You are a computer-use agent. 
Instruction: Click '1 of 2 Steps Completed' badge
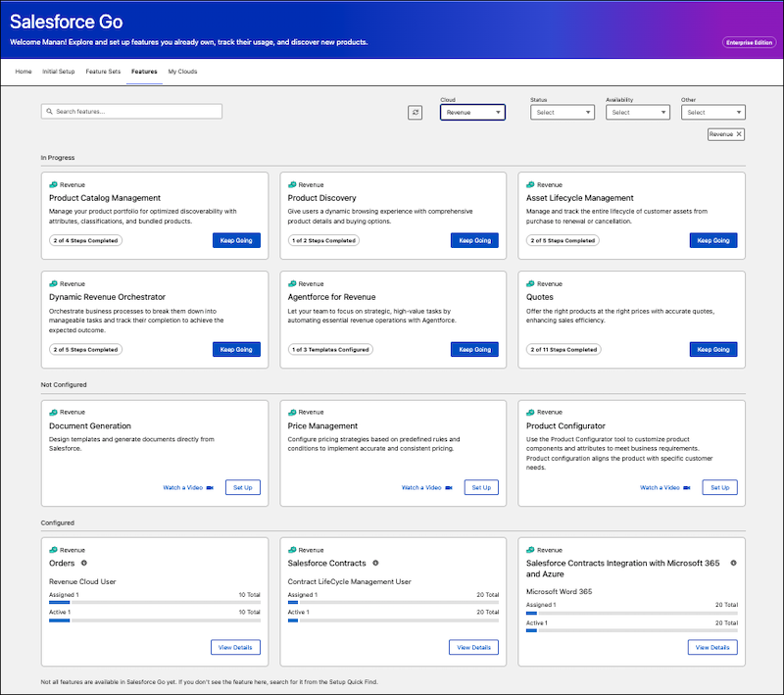point(323,240)
